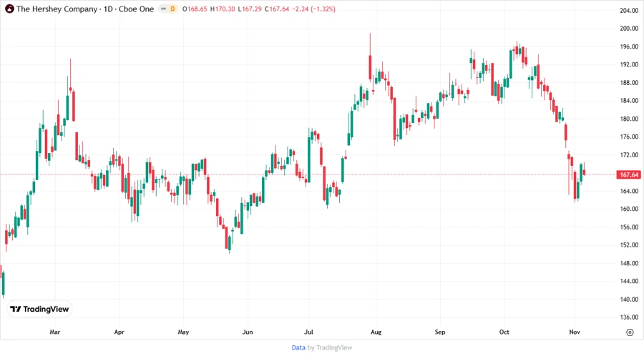The image size is (644, 356).
Task: Open chart settings gear icon
Action: click(630, 332)
